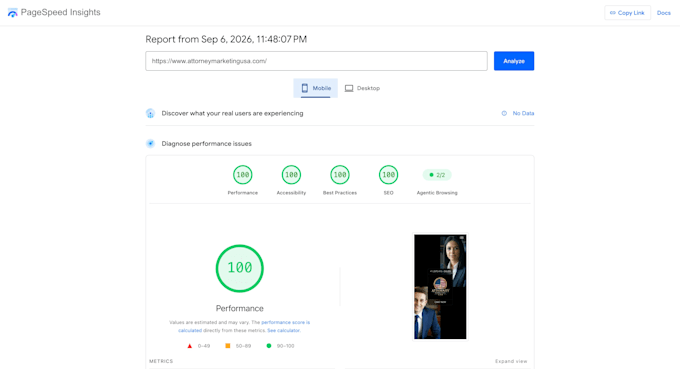Click the Best Practices label under its gauge
Viewport: 680px width, 369px height.
click(340, 193)
